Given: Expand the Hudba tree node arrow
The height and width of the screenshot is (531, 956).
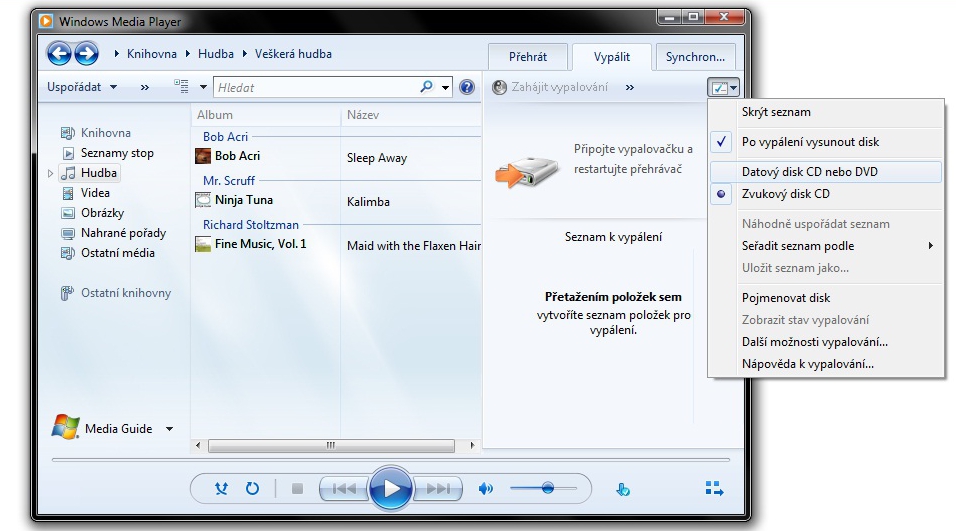Looking at the screenshot, I should click(51, 174).
